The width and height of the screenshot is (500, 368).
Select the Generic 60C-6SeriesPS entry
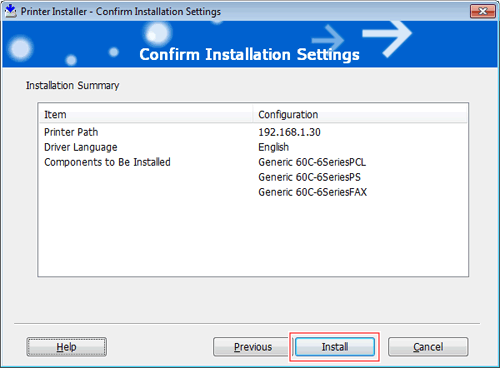click(x=309, y=177)
